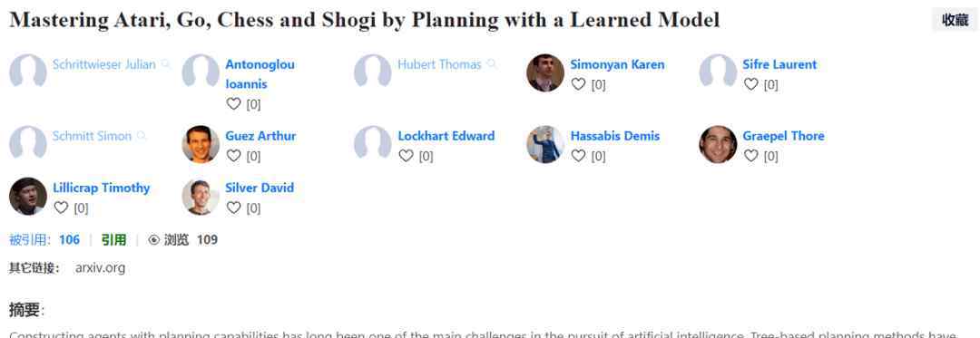
Task: Open the arxiv.org link
Action: (100, 268)
